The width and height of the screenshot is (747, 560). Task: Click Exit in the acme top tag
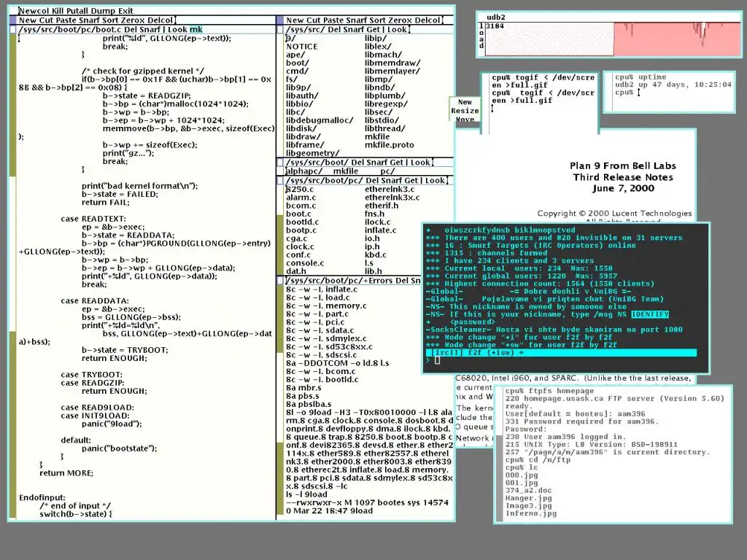point(126,10)
